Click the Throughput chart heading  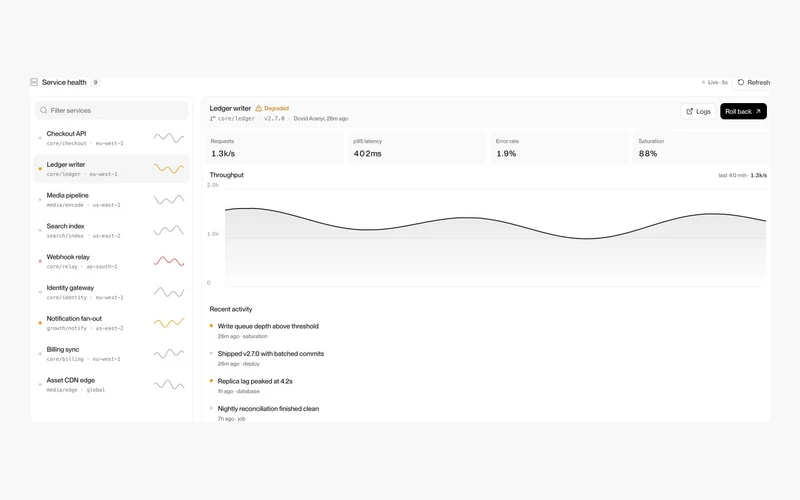[x=227, y=174]
